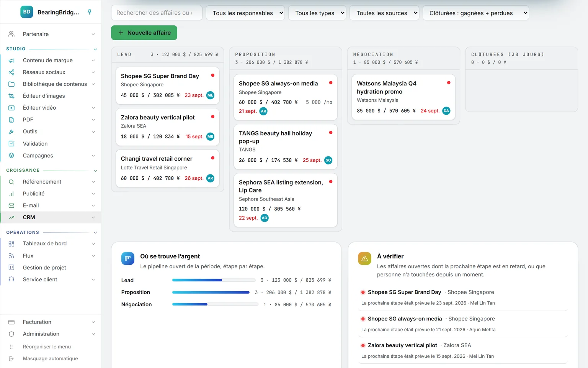The image size is (588, 368).
Task: Open Clôturées : gagnées + perdues filter
Action: 476,13
